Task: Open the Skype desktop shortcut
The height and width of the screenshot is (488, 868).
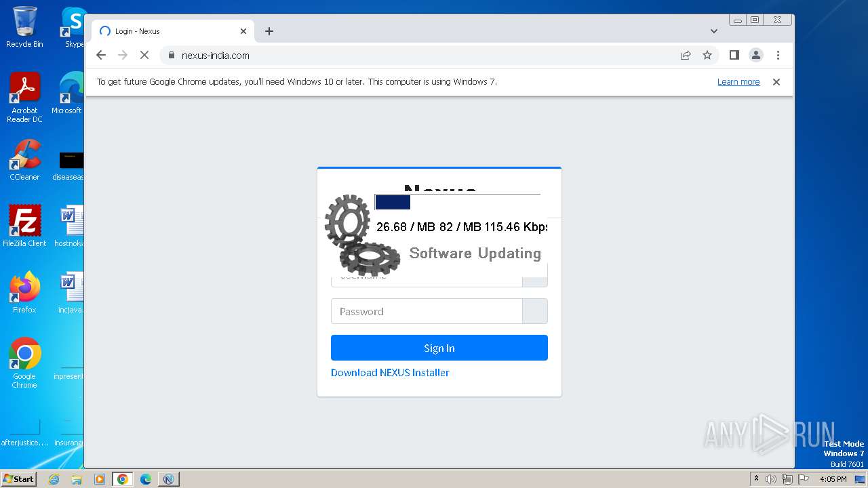Action: click(73, 27)
